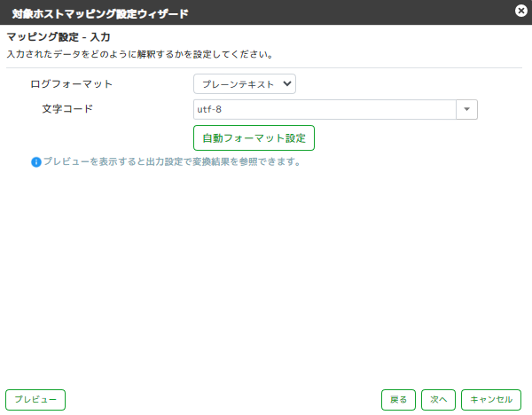The image size is (532, 415).
Task: Focus the utf-8 character code field
Action: 325,109
